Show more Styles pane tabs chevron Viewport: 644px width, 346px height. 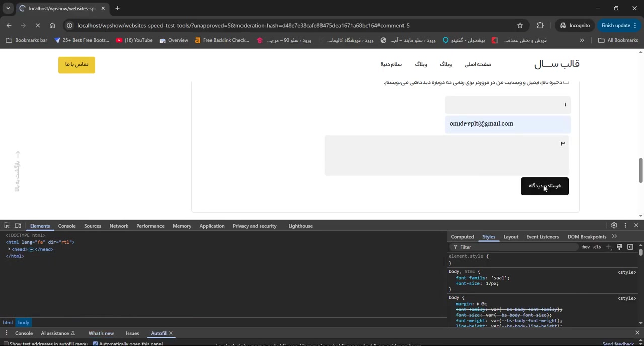point(614,237)
